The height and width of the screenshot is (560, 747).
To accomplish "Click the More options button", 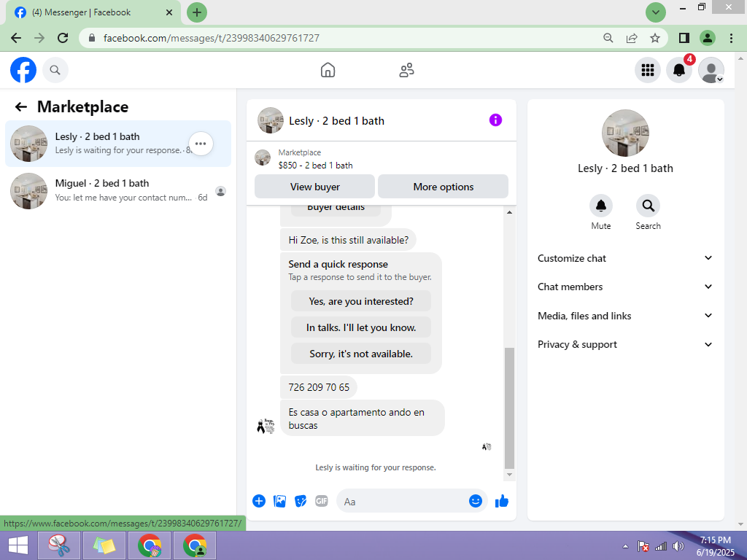I will point(443,187).
